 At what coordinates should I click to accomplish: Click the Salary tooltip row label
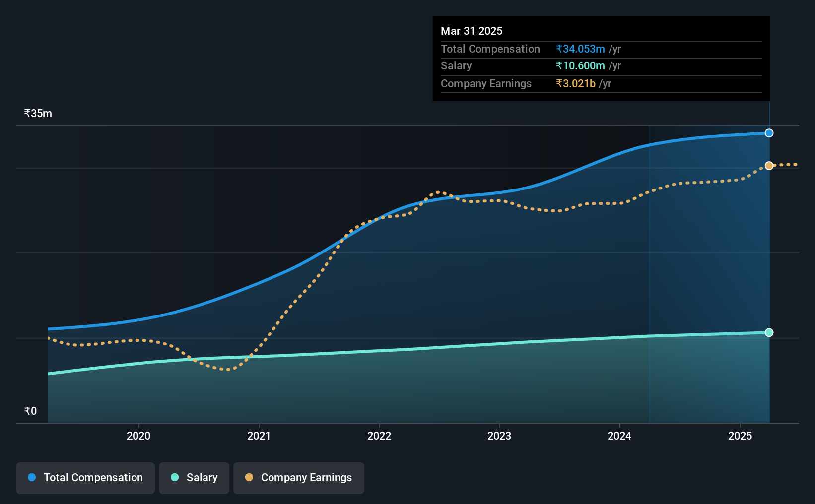pos(456,65)
